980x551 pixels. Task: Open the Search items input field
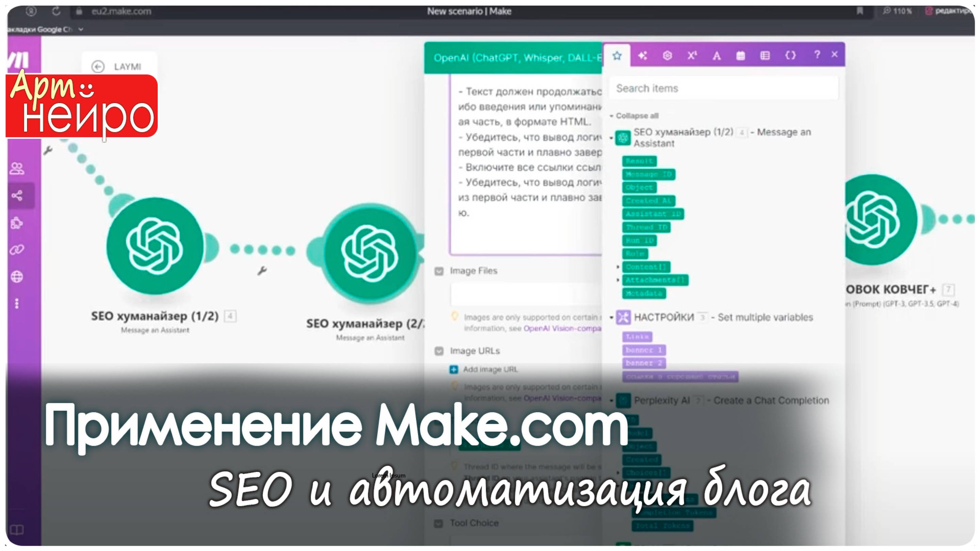pyautogui.click(x=723, y=88)
